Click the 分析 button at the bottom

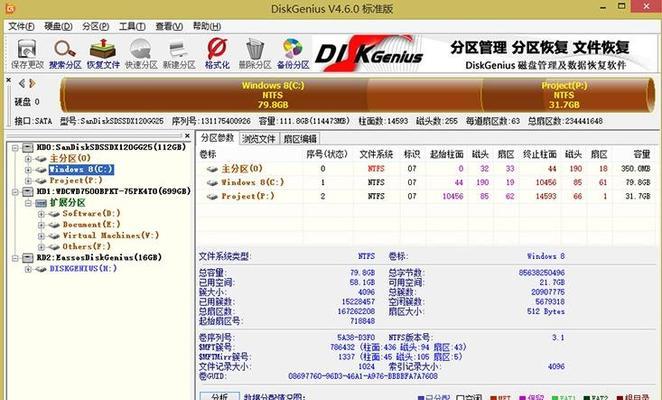pyautogui.click(x=220, y=396)
